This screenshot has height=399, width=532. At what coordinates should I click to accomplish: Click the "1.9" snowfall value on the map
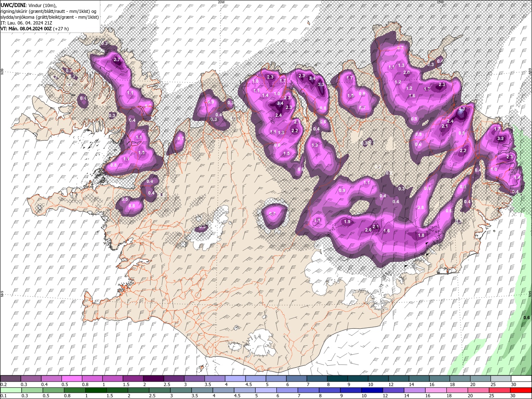click(347, 222)
